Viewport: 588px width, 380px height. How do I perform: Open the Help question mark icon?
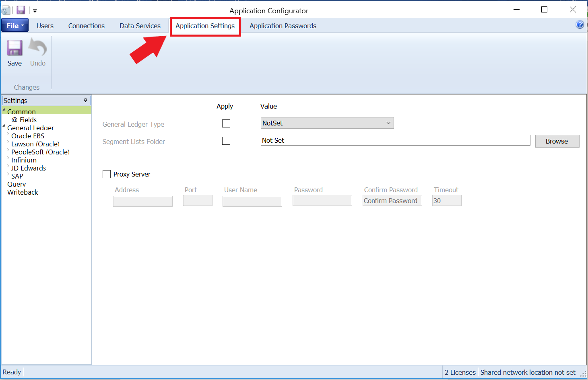(x=580, y=25)
